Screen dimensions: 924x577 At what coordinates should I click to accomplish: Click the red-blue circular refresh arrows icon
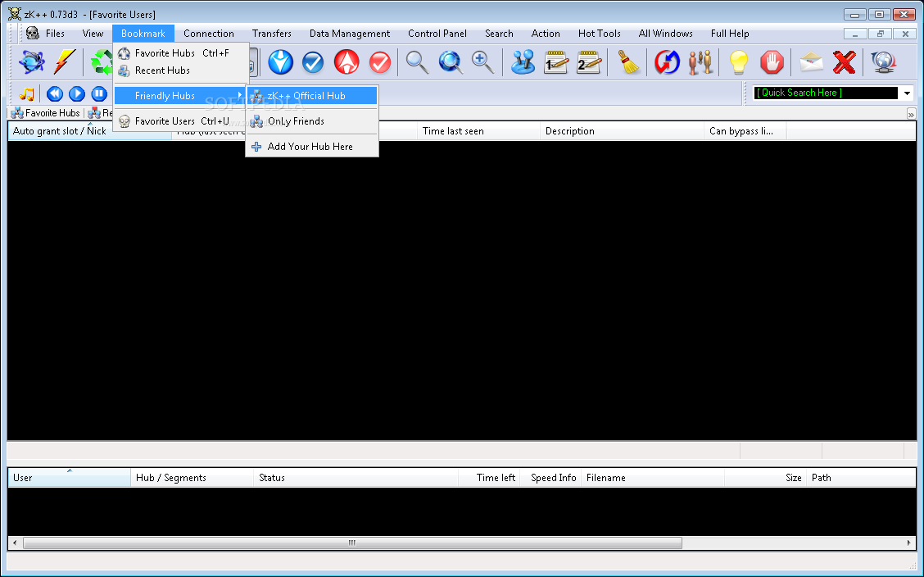667,62
